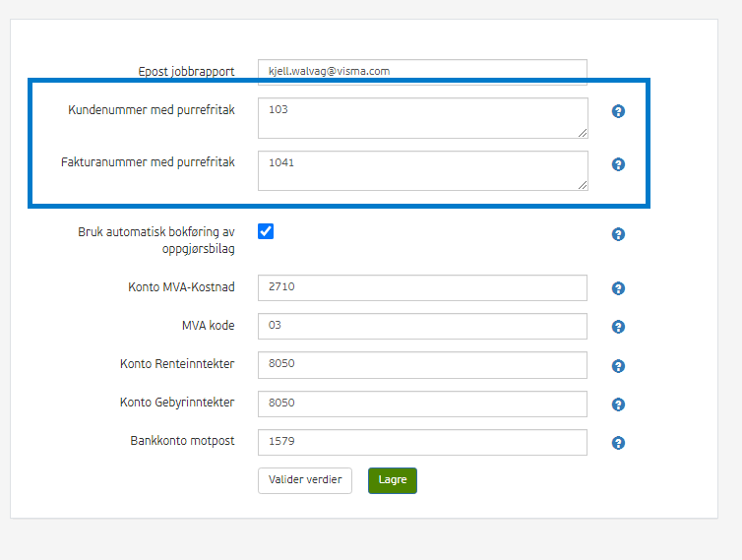Screen dimensions: 742x560
Task: Open help icon for Konto Gebyrinntekter
Action: click(x=618, y=404)
